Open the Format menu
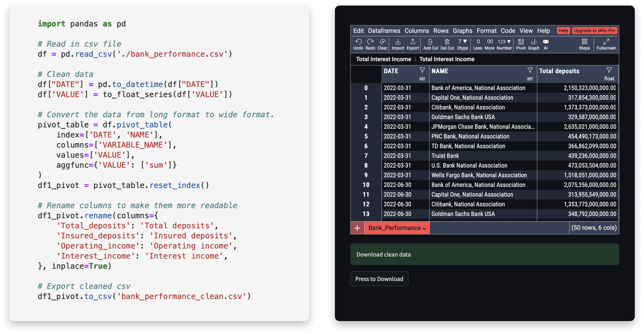Image resolution: width=644 pixels, height=334 pixels. (486, 30)
